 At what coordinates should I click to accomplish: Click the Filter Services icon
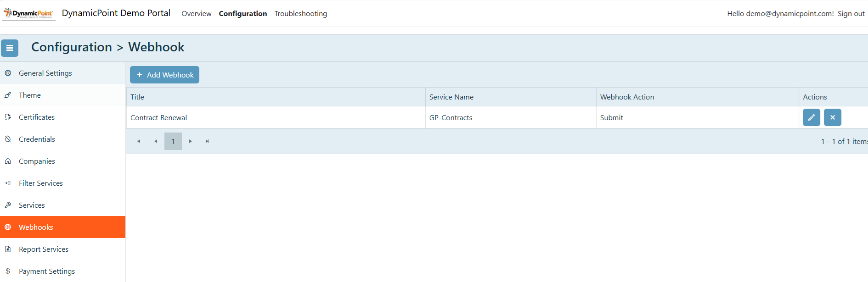tap(8, 183)
